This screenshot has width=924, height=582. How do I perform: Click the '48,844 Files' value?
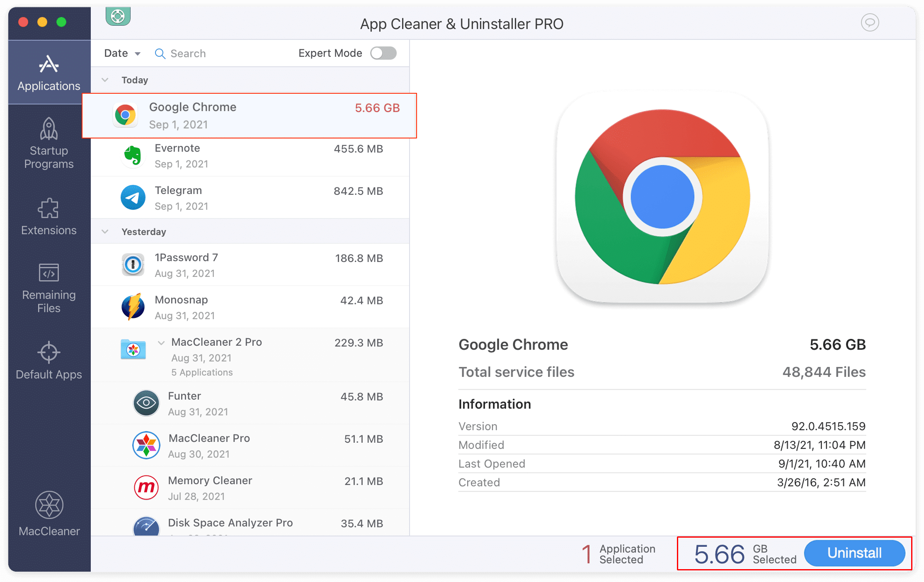click(x=824, y=372)
